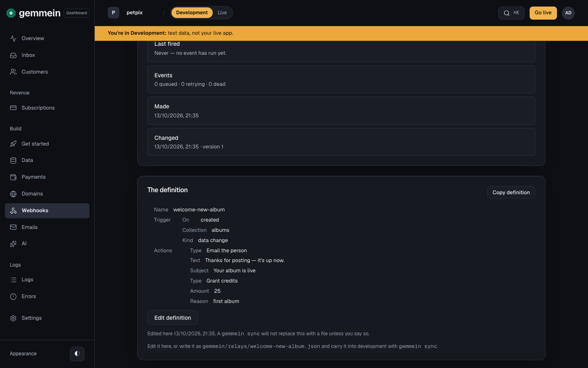The height and width of the screenshot is (368, 588).
Task: Click the Dashboard badge next to logo
Action: (x=77, y=13)
